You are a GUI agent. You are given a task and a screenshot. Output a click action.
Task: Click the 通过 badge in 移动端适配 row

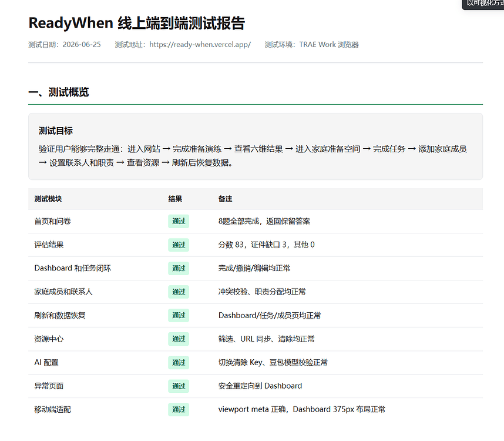pos(179,409)
